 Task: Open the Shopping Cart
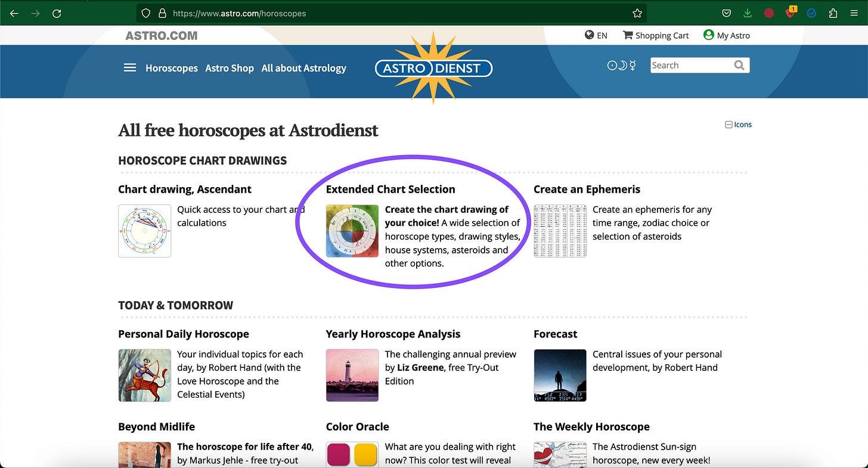pyautogui.click(x=656, y=35)
